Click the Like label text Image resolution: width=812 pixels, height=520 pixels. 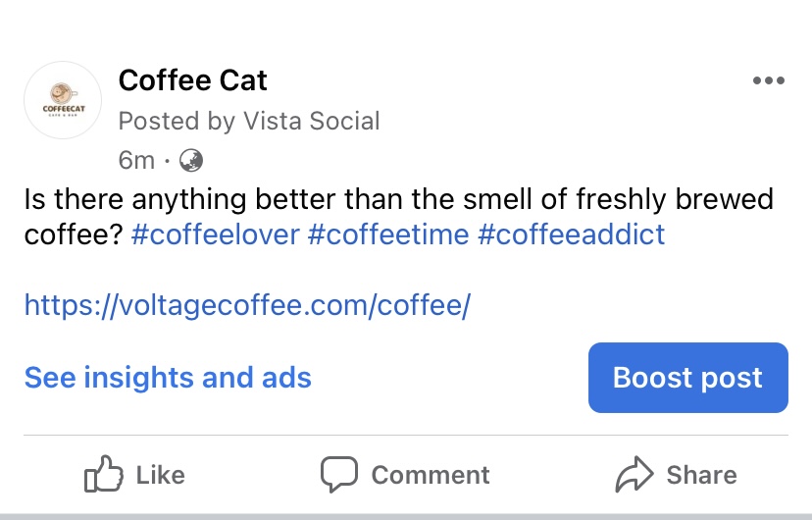coord(161,475)
